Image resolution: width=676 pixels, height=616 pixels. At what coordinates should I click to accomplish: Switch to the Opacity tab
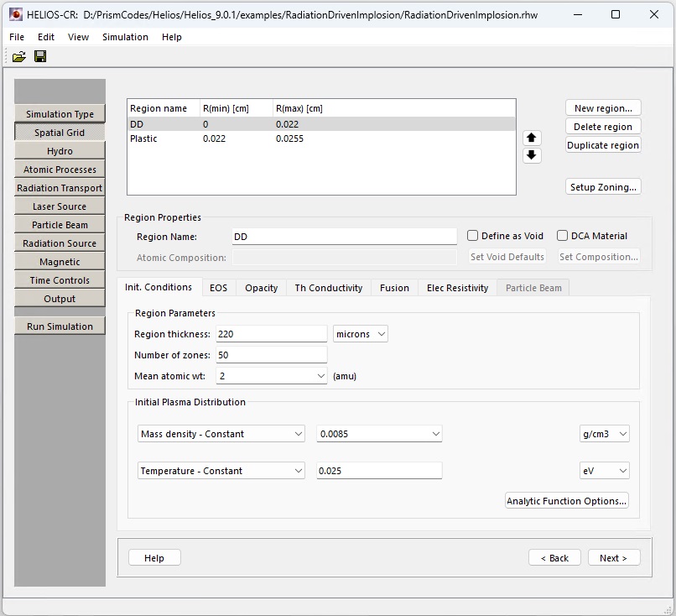(x=261, y=288)
